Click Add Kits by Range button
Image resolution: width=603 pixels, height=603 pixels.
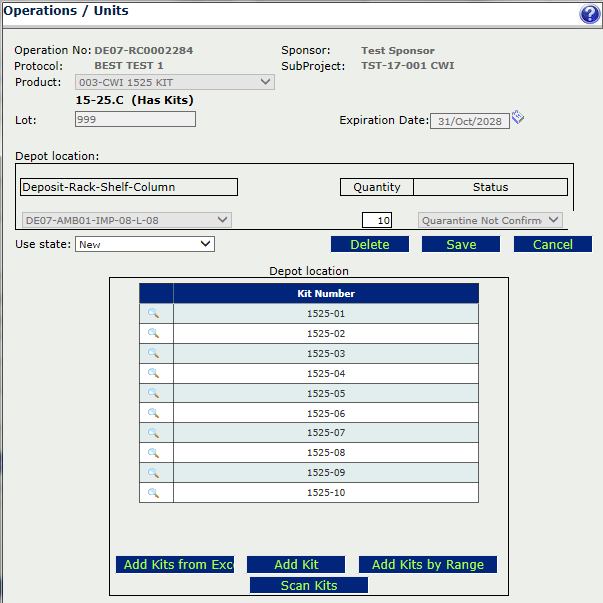pos(428,564)
